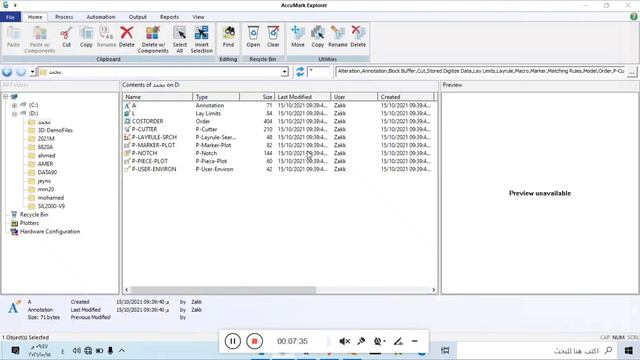This screenshot has width=640, height=360.
Task: Open the File menu
Action: tap(11, 17)
